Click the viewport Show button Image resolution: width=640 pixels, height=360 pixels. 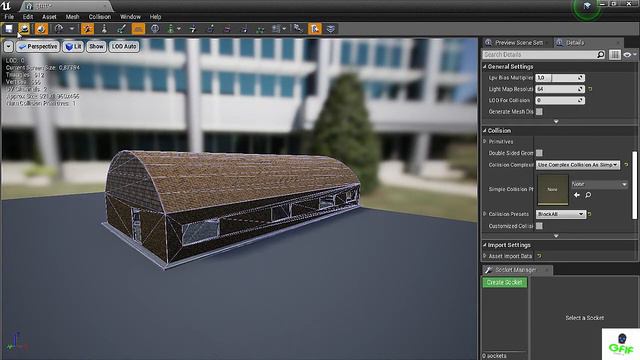pos(96,47)
